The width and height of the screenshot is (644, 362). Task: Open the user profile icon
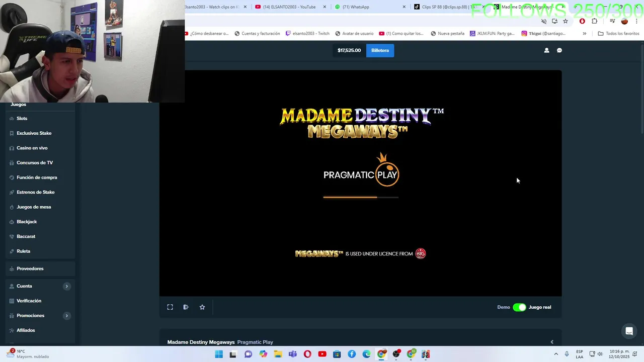pyautogui.click(x=546, y=50)
